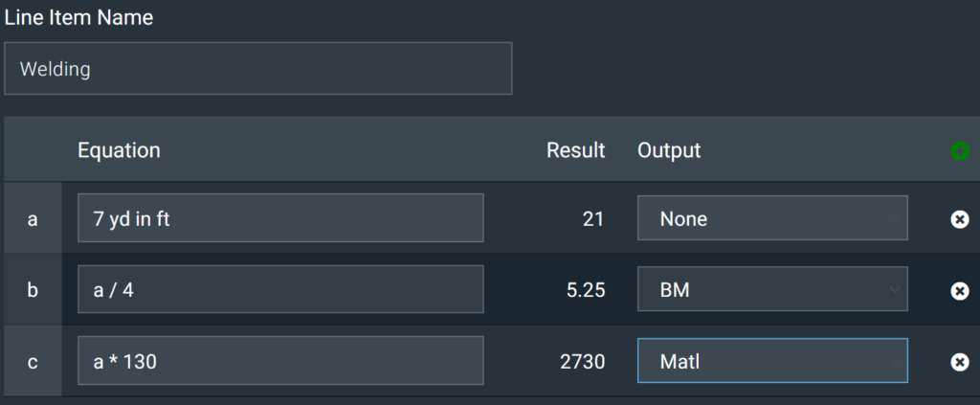
Task: Click the Output column header
Action: pyautogui.click(x=669, y=150)
